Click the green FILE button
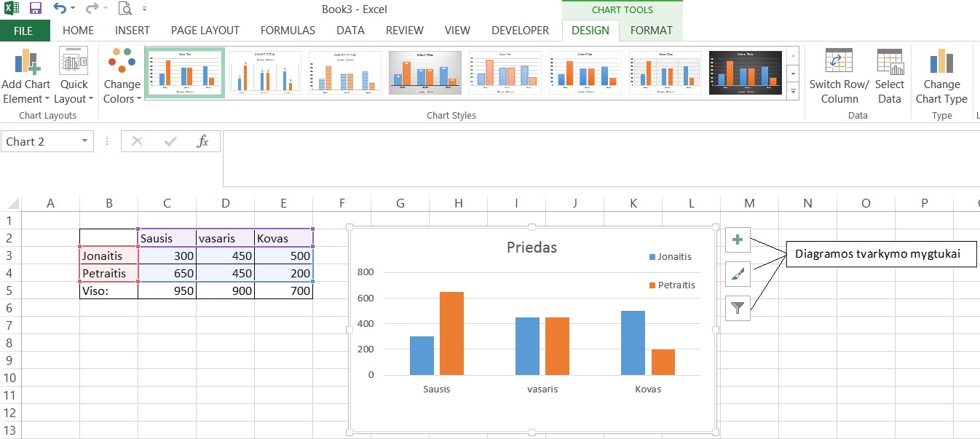Viewport: 980px width, 439px height. 23,31
